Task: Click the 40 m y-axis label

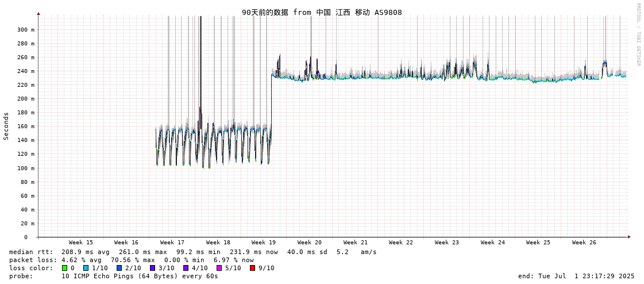Action: [x=28, y=210]
